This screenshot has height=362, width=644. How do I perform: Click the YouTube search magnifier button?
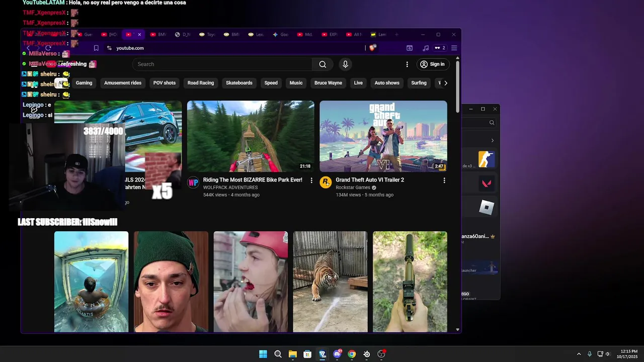coord(323,64)
